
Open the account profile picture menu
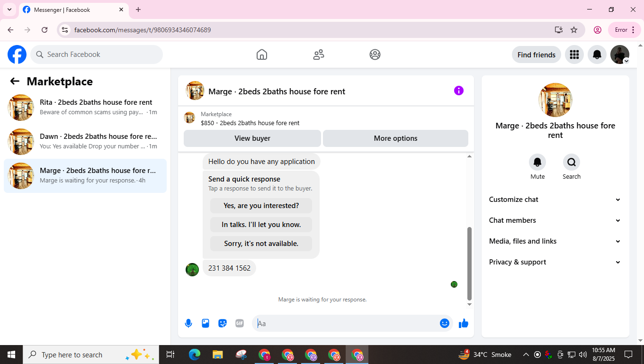pos(620,55)
